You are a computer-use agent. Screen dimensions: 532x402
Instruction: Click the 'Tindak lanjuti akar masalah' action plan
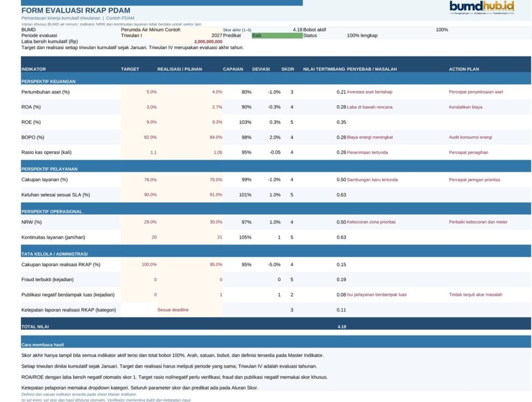475,294
